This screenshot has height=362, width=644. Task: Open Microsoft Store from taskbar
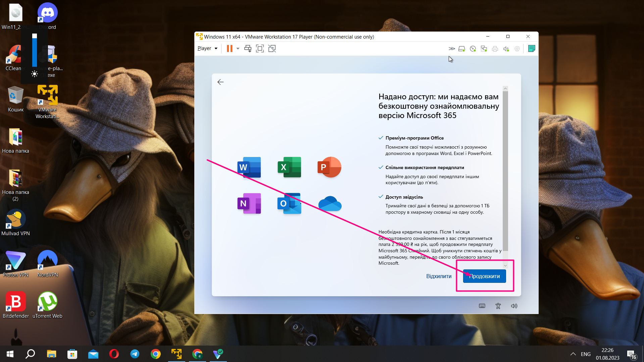tap(72, 354)
